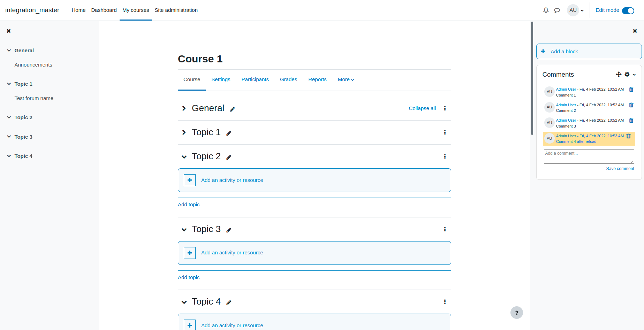Open the More dropdown in course navigation
Image resolution: width=644 pixels, height=330 pixels.
pyautogui.click(x=346, y=79)
